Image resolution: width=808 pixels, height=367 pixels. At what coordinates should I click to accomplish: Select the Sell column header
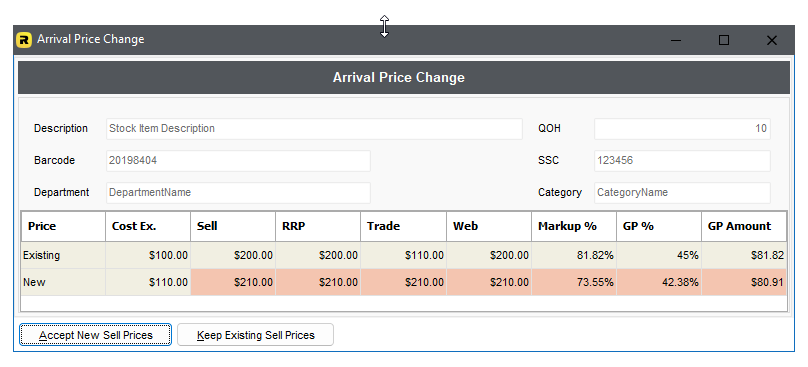pyautogui.click(x=233, y=226)
